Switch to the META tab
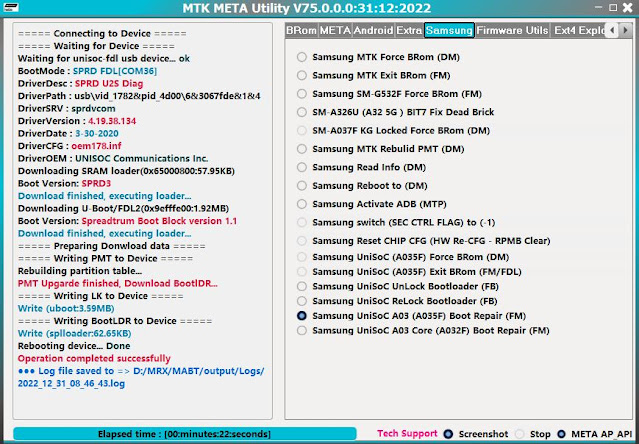 point(335,31)
